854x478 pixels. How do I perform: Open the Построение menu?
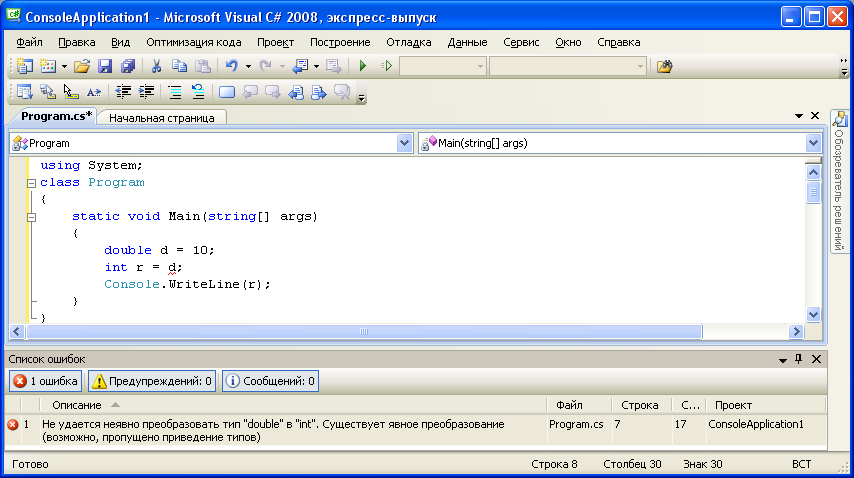pos(340,42)
